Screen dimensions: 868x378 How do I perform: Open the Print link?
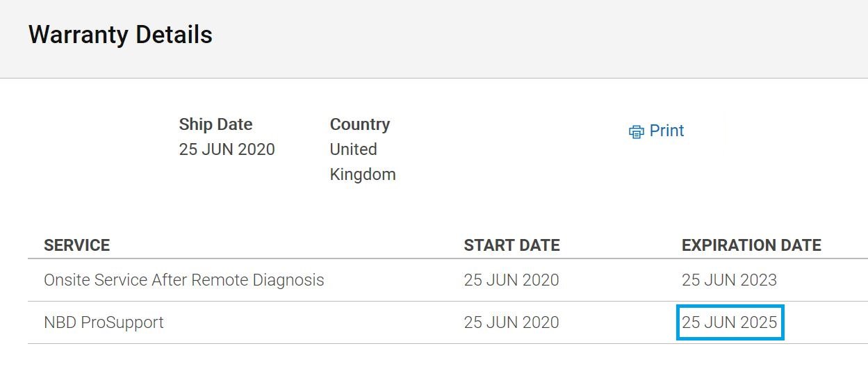pos(657,131)
